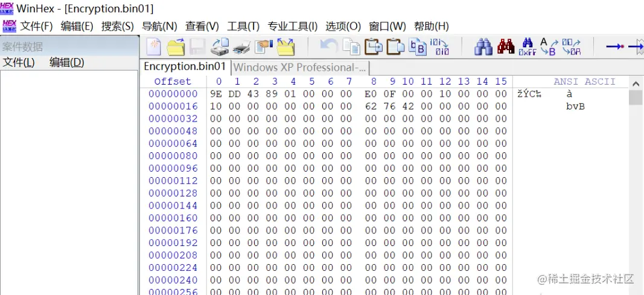Select hex byte E0 in the first row
Screen dimensions: 644x295
click(x=371, y=94)
